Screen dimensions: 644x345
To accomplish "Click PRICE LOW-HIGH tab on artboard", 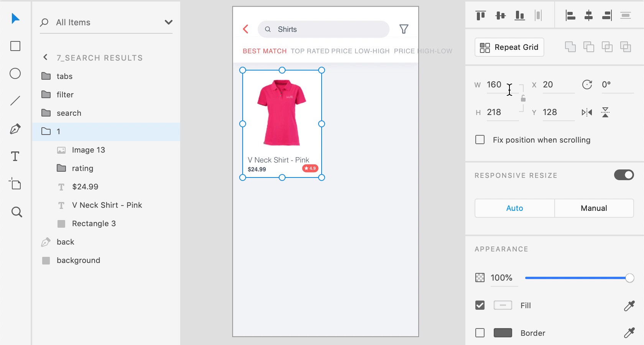I will point(360,51).
